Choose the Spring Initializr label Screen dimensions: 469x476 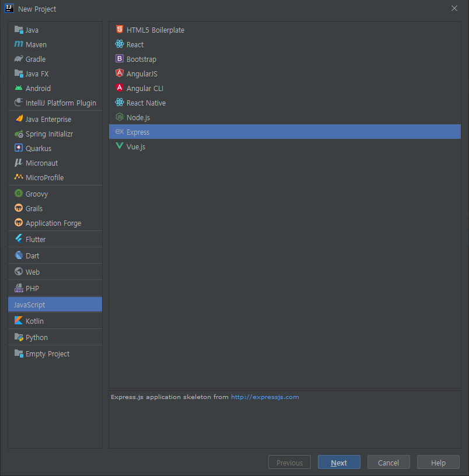coord(49,134)
